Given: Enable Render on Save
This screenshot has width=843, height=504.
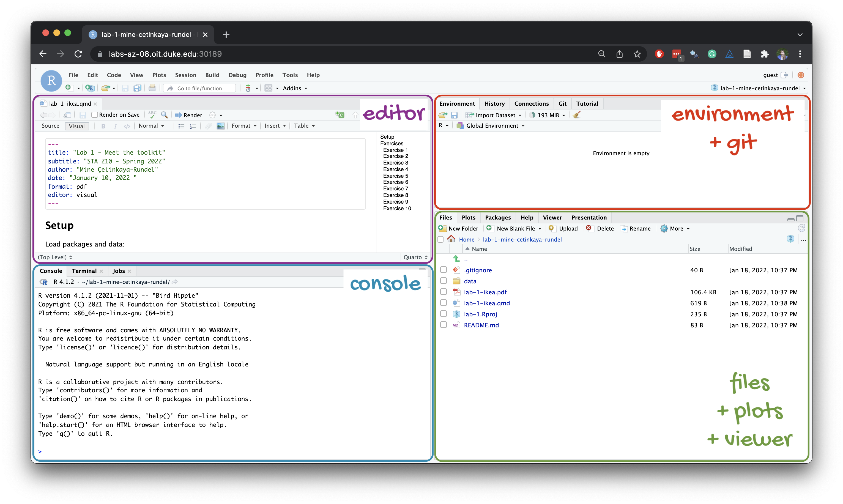Looking at the screenshot, I should tap(95, 115).
